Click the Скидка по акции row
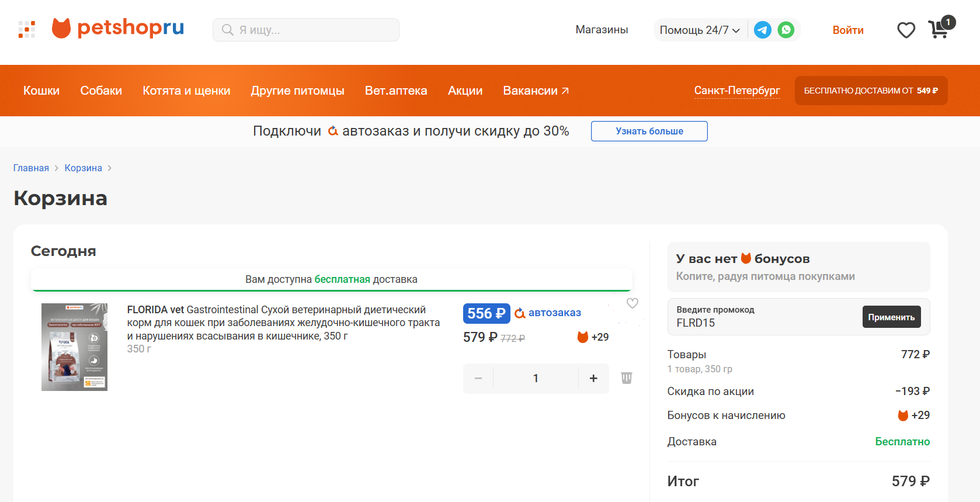This screenshot has width=980, height=502. 799,392
